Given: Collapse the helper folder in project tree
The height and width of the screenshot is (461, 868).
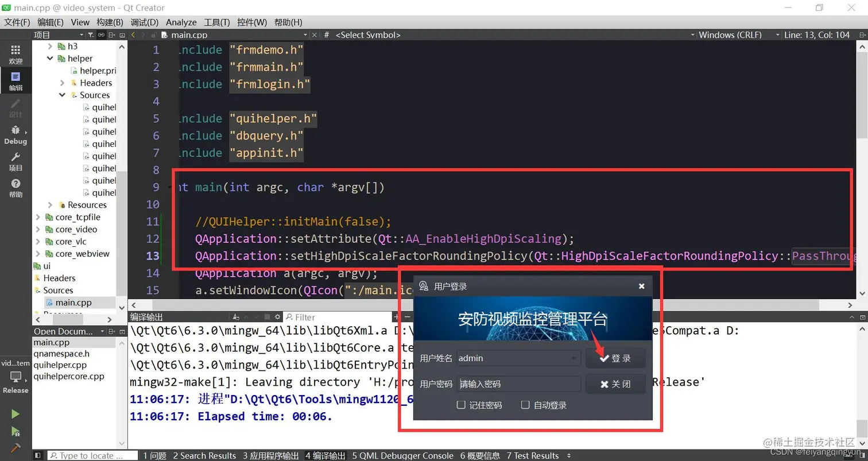Looking at the screenshot, I should click(49, 58).
